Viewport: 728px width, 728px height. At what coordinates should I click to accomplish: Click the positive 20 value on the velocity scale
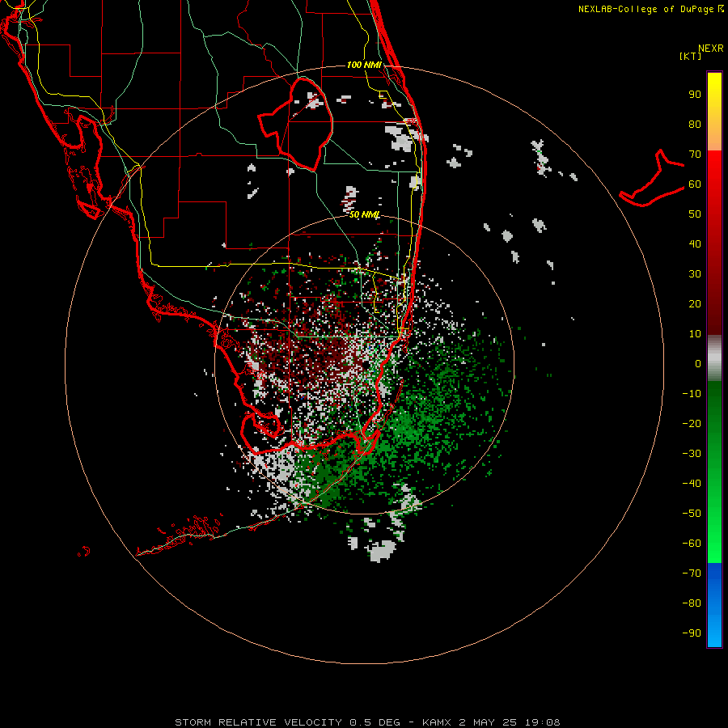[x=695, y=304]
